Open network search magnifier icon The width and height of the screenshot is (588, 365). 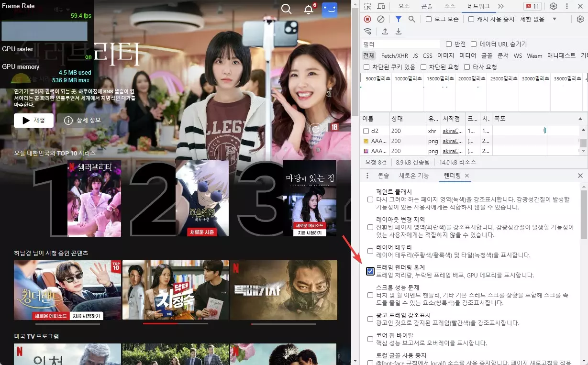coord(411,19)
